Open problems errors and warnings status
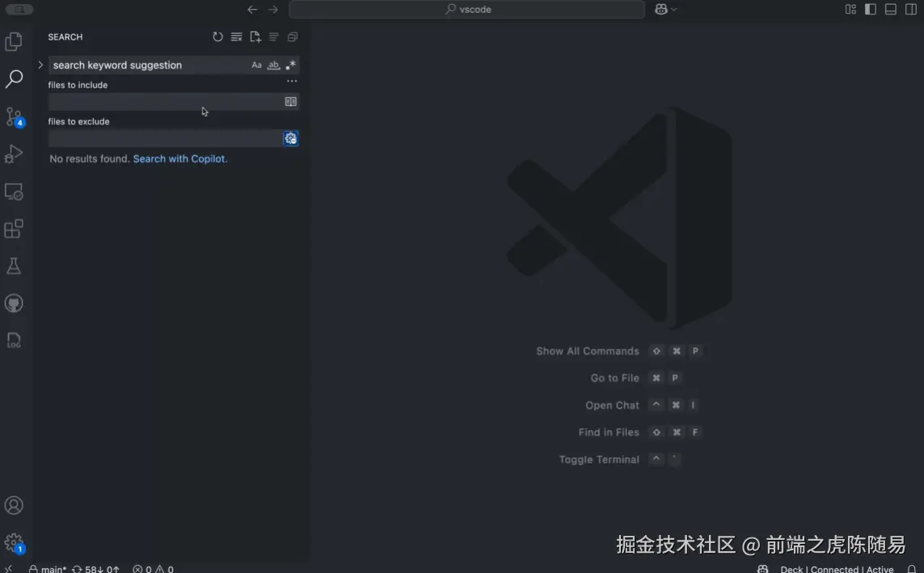The width and height of the screenshot is (924, 573). [x=154, y=569]
